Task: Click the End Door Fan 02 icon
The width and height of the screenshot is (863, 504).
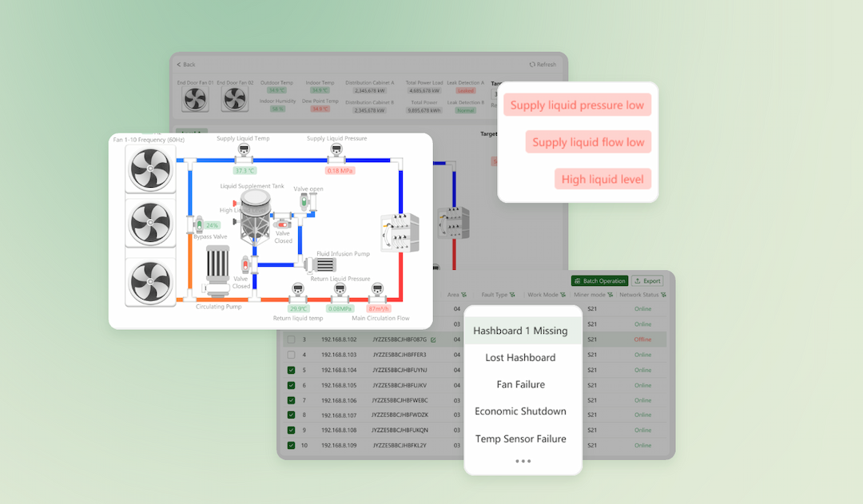Action: pos(234,97)
